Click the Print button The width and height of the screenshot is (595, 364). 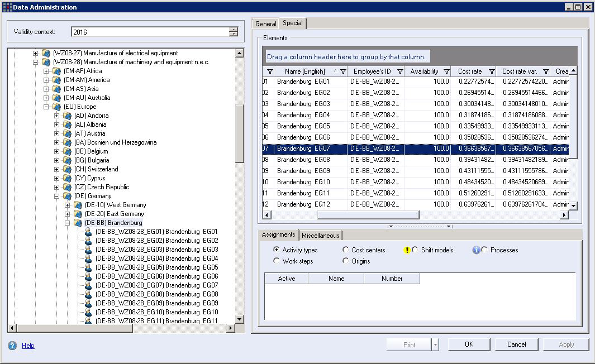coord(409,344)
